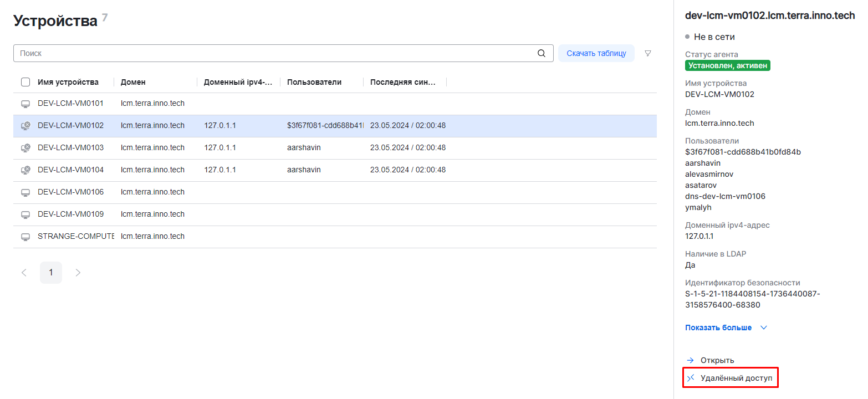Click the search magnifier icon
The width and height of the screenshot is (868, 399).
(542, 54)
